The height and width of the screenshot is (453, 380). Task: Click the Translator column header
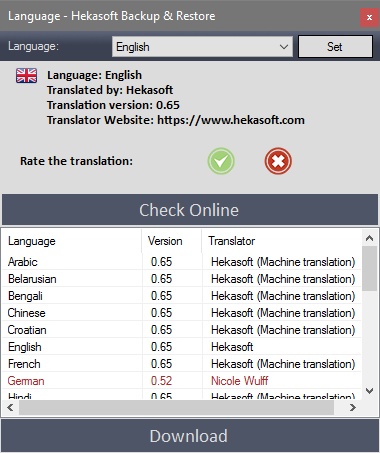pyautogui.click(x=281, y=241)
